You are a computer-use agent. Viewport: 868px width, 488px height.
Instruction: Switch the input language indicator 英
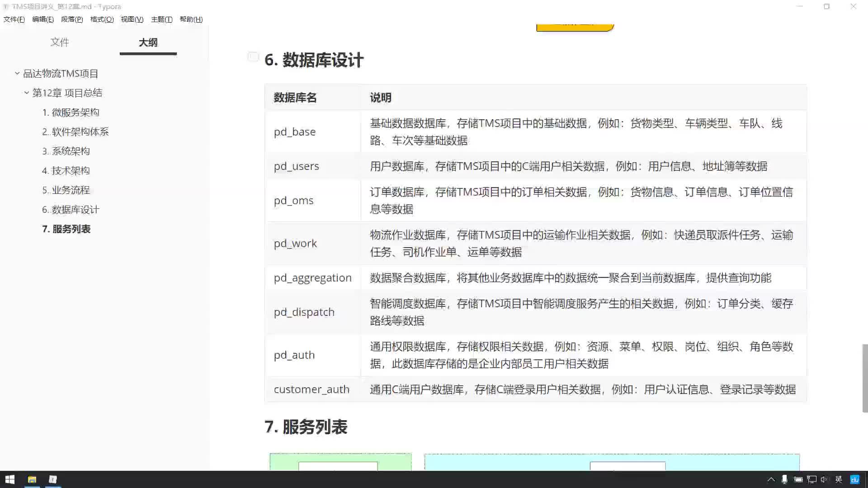(839, 479)
